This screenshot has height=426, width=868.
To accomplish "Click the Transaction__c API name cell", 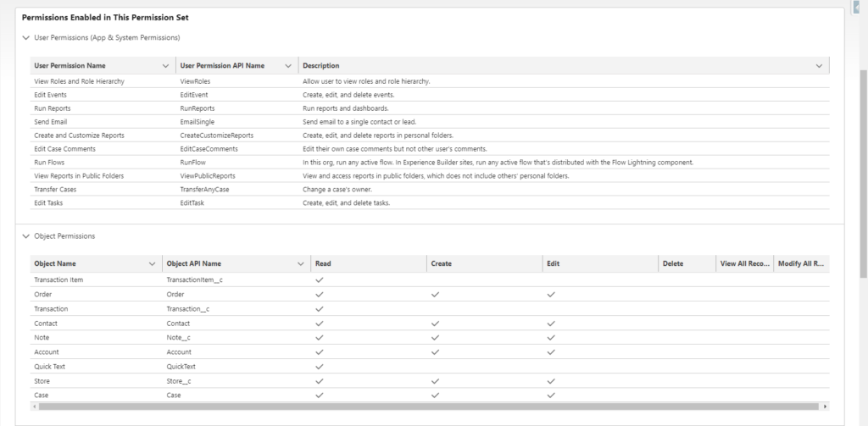I will pos(188,309).
